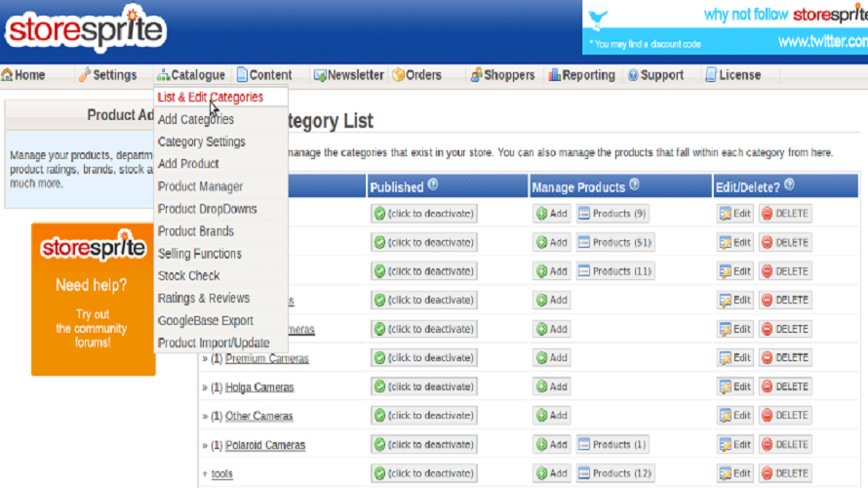The height and width of the screenshot is (488, 868).
Task: Open the Holga Cameras category link
Action: point(259,387)
